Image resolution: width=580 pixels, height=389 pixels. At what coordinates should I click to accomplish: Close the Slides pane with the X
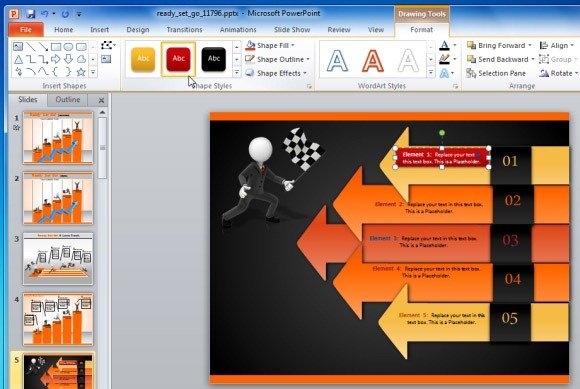(x=101, y=100)
